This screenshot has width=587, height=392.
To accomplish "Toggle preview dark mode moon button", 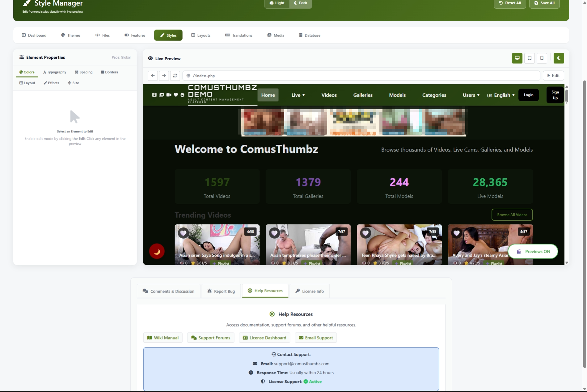I will click(x=559, y=58).
